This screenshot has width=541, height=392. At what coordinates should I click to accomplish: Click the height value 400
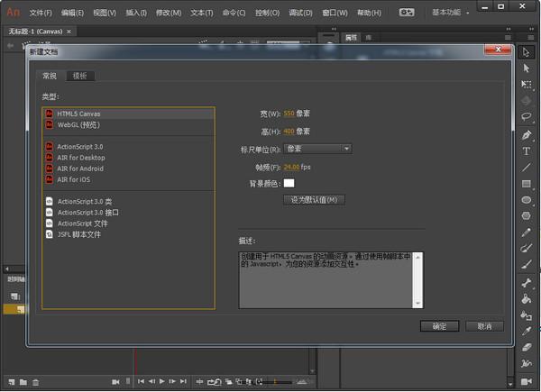click(x=289, y=132)
